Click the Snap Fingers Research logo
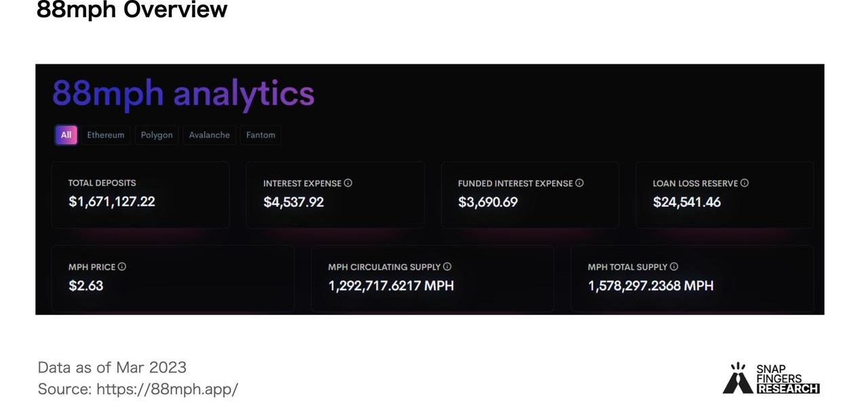Image resolution: width=868 pixels, height=409 pixels. click(771, 378)
